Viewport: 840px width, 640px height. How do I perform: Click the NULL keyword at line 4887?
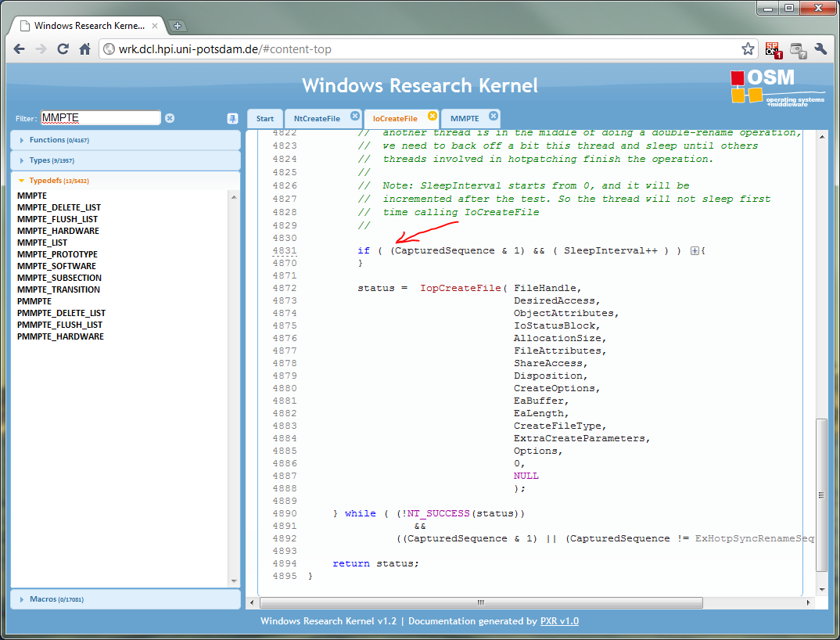point(526,476)
